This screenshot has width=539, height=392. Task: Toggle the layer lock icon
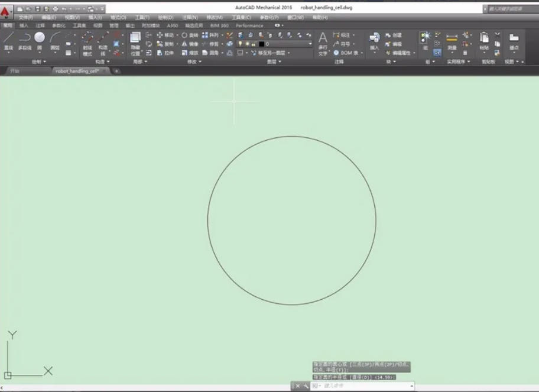(x=254, y=43)
